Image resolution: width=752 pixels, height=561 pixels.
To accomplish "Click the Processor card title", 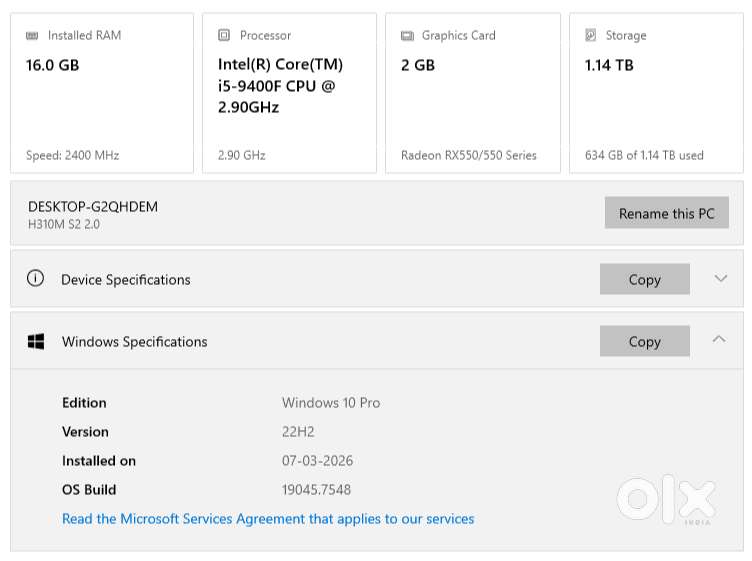I will click(x=265, y=35).
